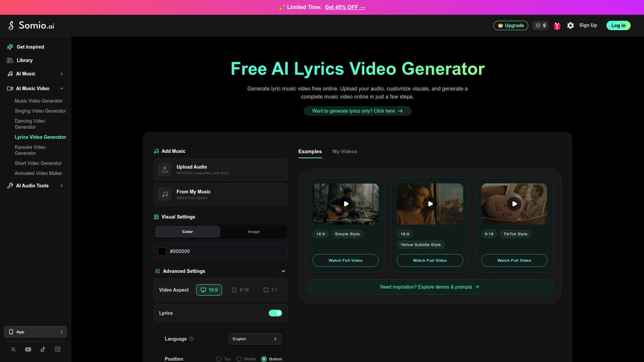Image resolution: width=644 pixels, height=362 pixels.
Task: Expand the App menu in sidebar
Action: 35,332
